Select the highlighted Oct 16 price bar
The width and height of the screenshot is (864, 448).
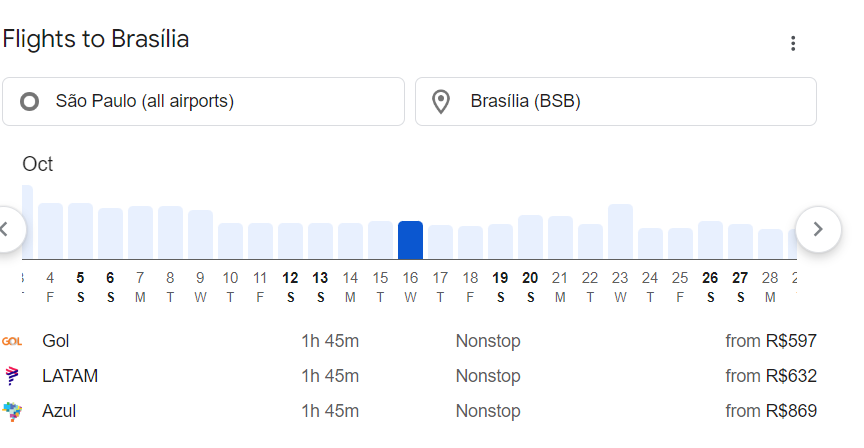click(411, 240)
